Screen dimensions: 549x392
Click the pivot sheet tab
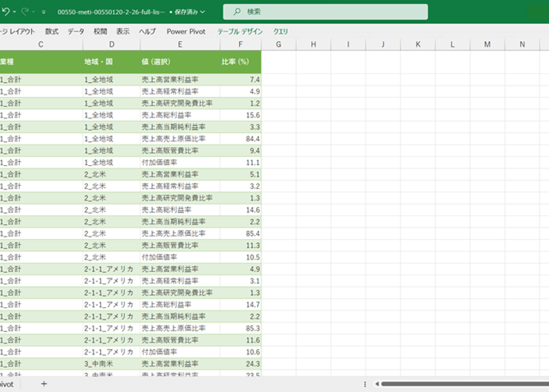[7, 384]
